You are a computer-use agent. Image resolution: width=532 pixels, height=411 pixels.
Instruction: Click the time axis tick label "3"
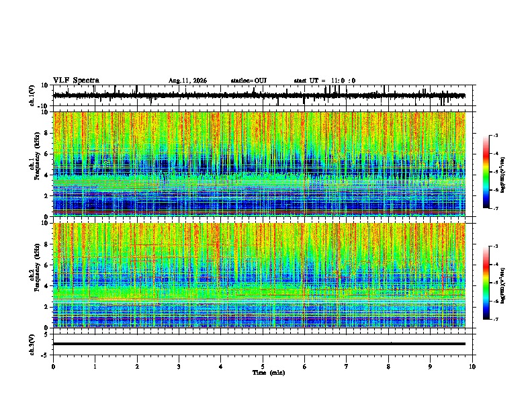(179, 367)
